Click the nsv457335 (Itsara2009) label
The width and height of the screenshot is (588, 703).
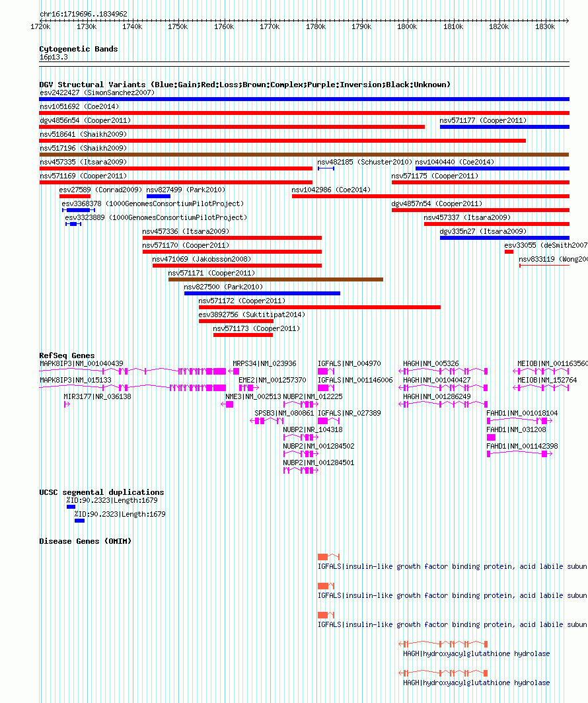83,163
